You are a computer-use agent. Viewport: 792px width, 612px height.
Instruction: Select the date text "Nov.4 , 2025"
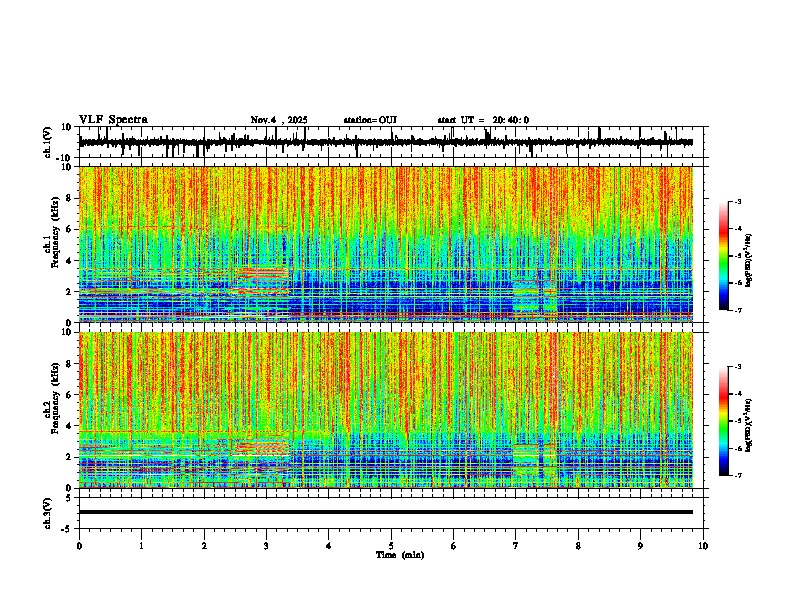[x=279, y=120]
